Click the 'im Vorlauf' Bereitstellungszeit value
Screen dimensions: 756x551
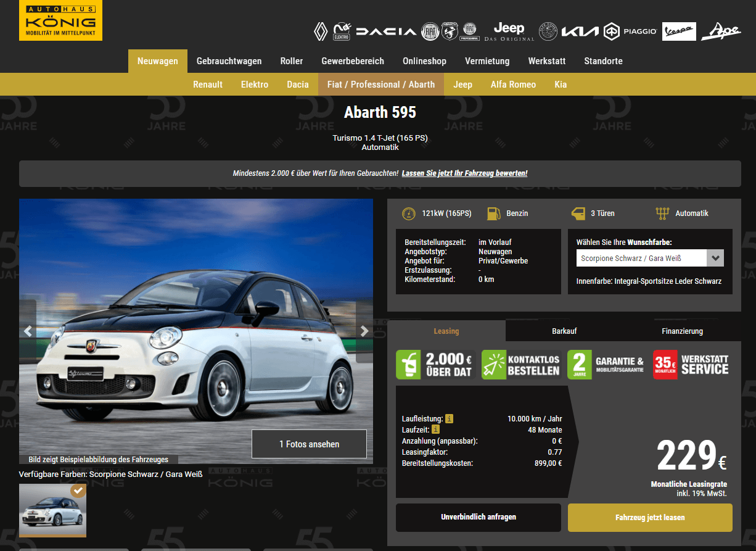(x=495, y=242)
